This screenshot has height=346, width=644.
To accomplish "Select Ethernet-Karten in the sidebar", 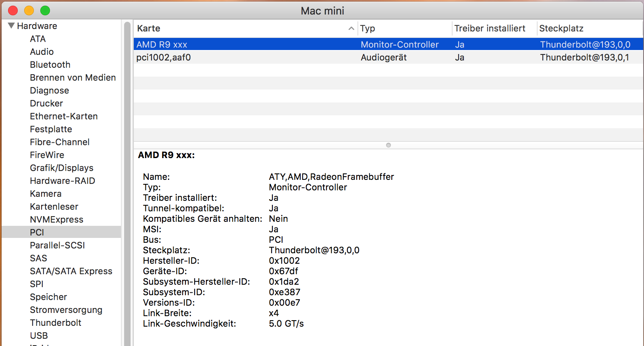I will 64,116.
